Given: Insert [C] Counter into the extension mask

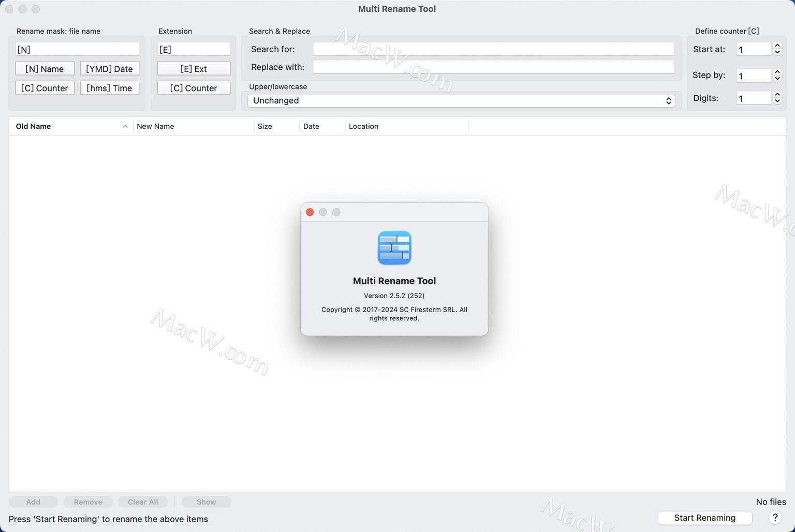Looking at the screenshot, I should pos(194,88).
